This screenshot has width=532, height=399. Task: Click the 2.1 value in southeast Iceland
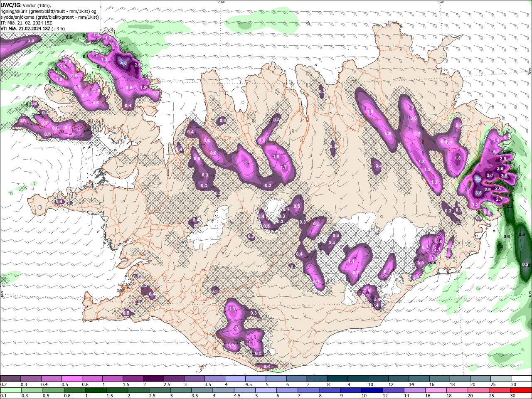point(437,249)
